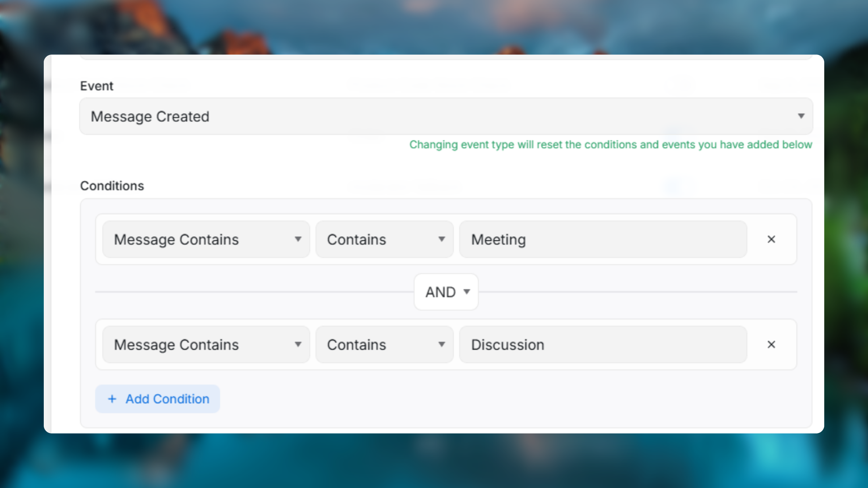
Task: Click arrow of Meeting row's Contains operator
Action: pos(442,239)
